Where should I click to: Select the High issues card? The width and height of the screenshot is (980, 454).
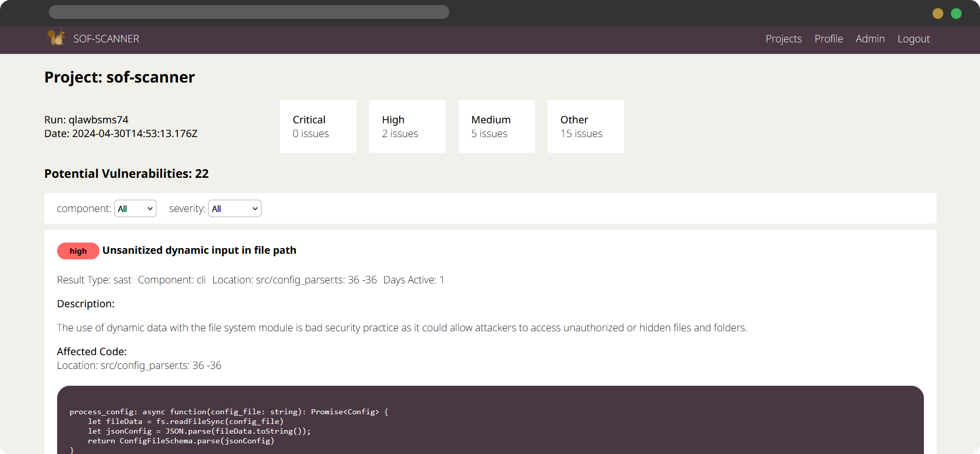(407, 126)
